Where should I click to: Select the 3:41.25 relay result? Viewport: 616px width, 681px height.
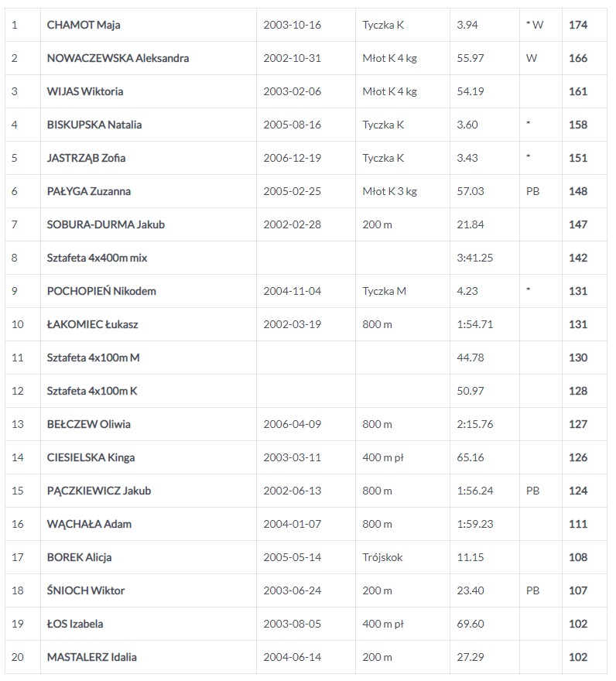point(475,258)
